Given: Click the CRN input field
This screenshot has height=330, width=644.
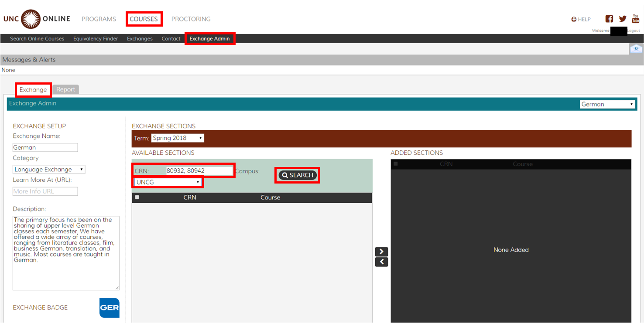Looking at the screenshot, I should [x=199, y=171].
